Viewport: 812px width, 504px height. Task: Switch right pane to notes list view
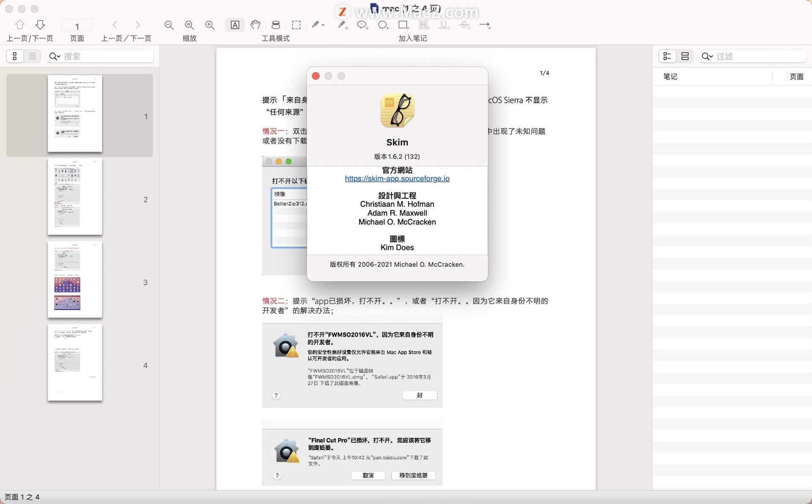click(x=667, y=56)
